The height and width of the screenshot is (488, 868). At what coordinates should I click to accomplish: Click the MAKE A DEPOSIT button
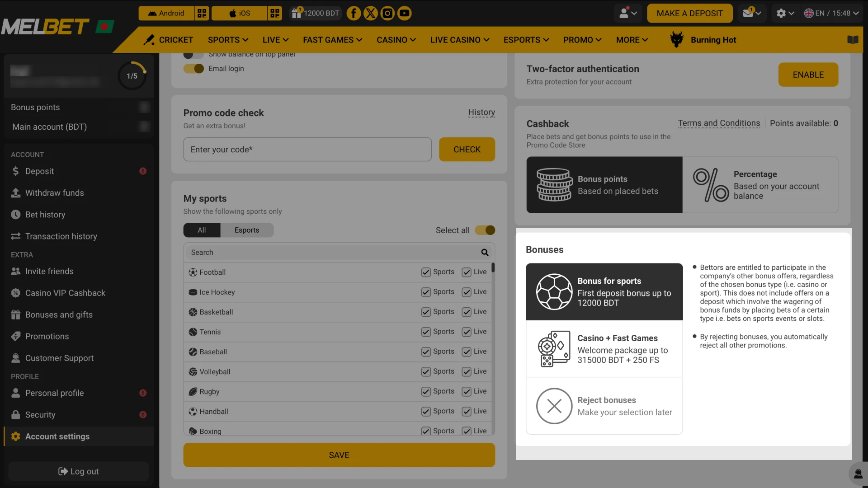[689, 13]
